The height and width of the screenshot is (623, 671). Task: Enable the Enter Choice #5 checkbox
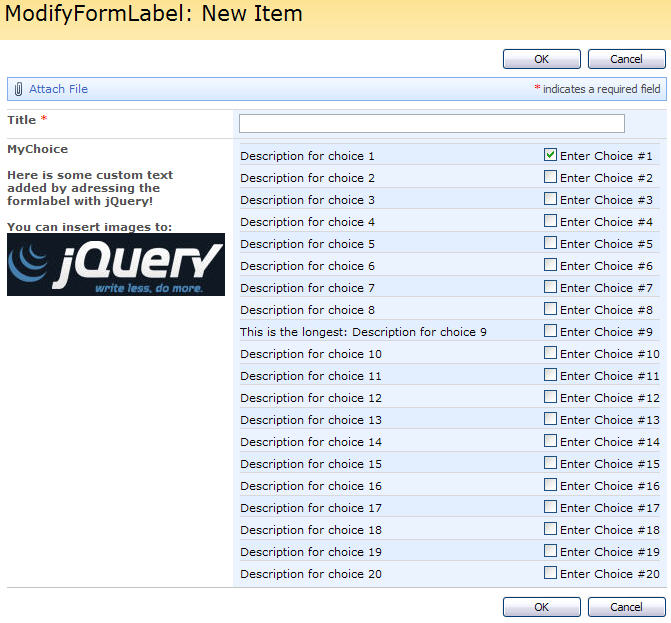coord(550,243)
